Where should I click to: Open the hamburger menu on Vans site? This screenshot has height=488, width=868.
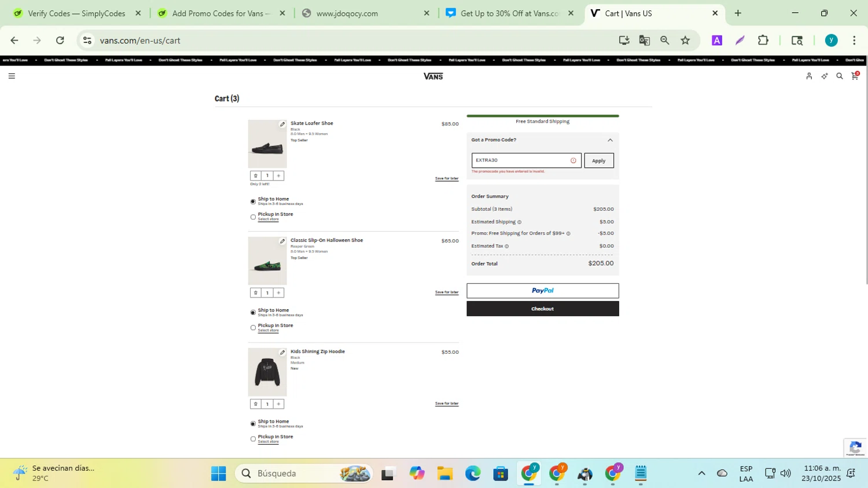click(x=12, y=76)
